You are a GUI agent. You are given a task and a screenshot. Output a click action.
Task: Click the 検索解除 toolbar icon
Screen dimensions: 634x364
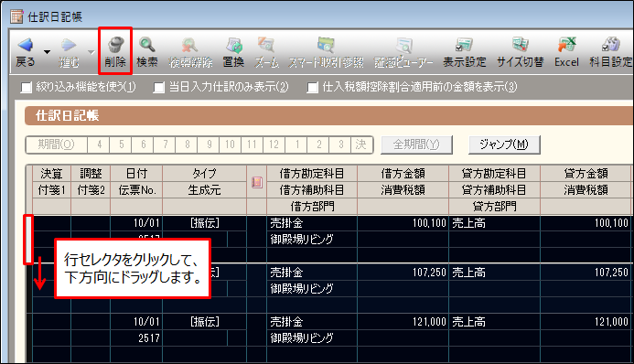[x=189, y=45]
